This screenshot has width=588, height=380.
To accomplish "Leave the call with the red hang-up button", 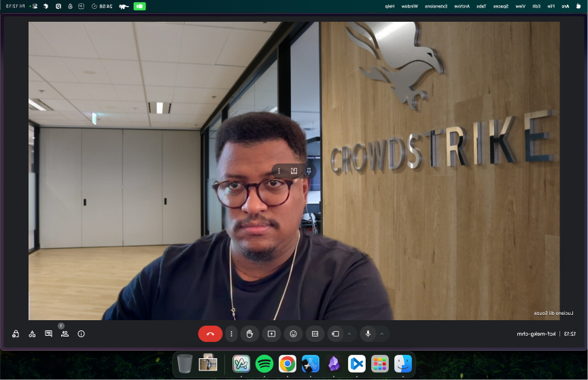I will [x=210, y=334].
